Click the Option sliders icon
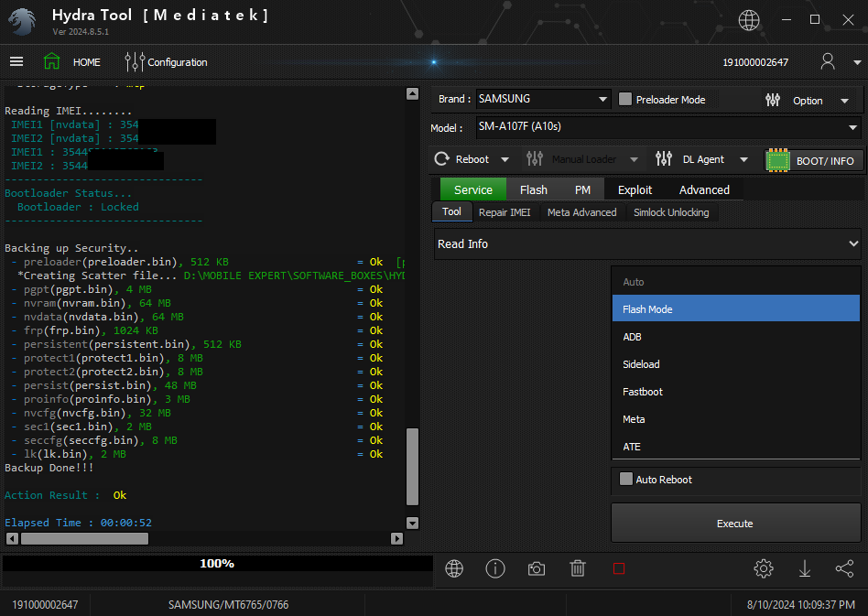868x616 pixels. [x=773, y=100]
